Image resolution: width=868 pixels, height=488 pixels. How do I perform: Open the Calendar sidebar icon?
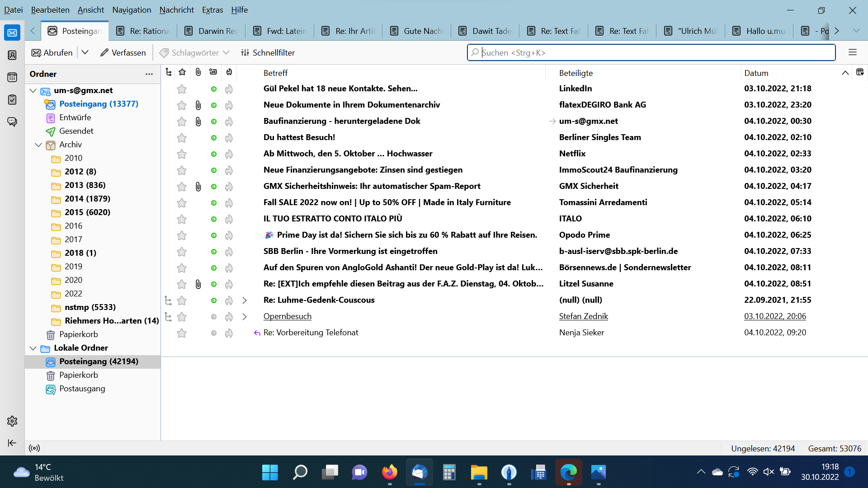(12, 77)
